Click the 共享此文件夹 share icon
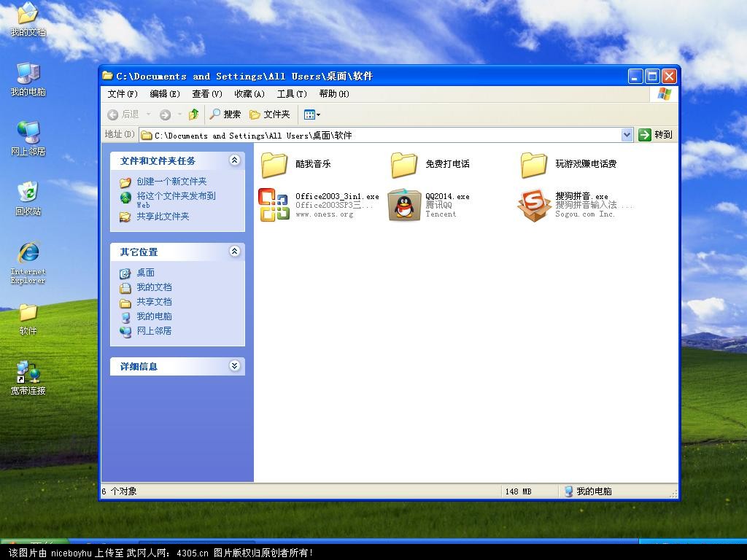The width and height of the screenshot is (747, 560). pos(125,217)
